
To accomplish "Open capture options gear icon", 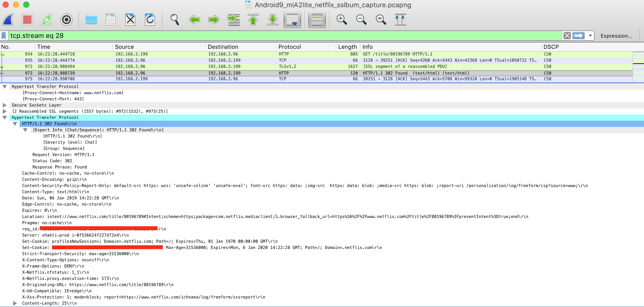I will 66,20.
